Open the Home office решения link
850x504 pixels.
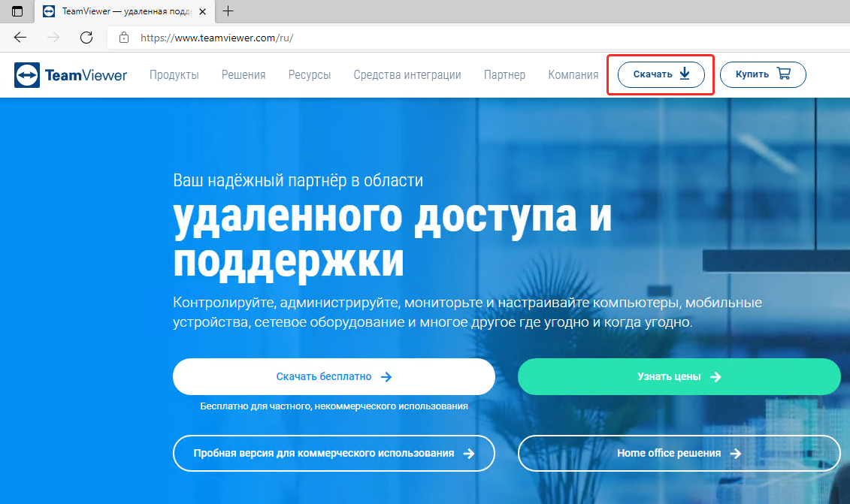[x=679, y=454]
